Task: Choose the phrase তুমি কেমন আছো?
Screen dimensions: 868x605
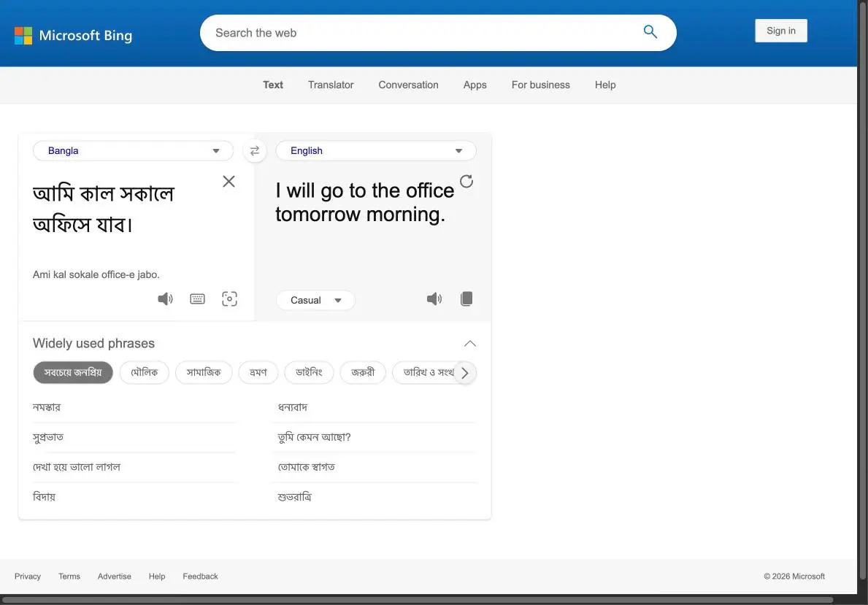Action: pos(314,437)
